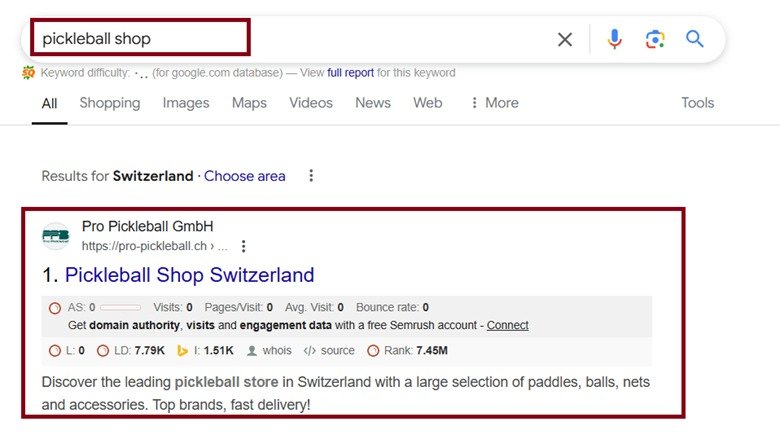Open the three-dot menu next to Choose area
This screenshot has width=780, height=435.
tap(311, 176)
